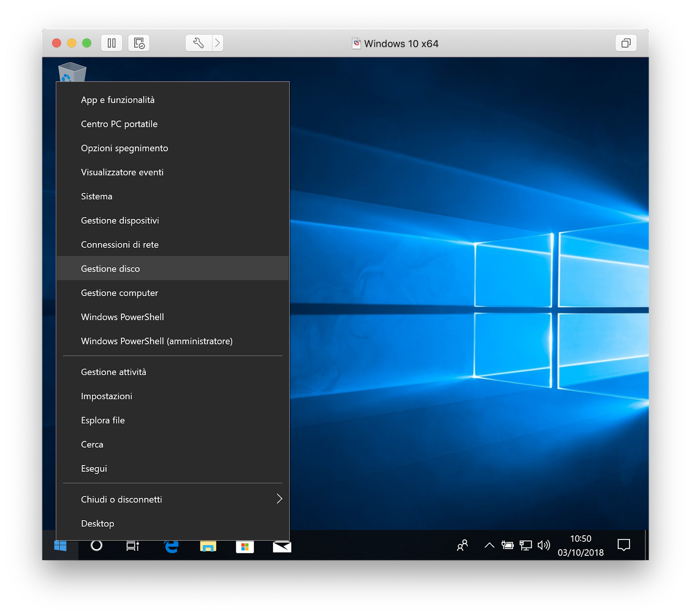
Task: Open Gestione attività
Action: (173, 372)
